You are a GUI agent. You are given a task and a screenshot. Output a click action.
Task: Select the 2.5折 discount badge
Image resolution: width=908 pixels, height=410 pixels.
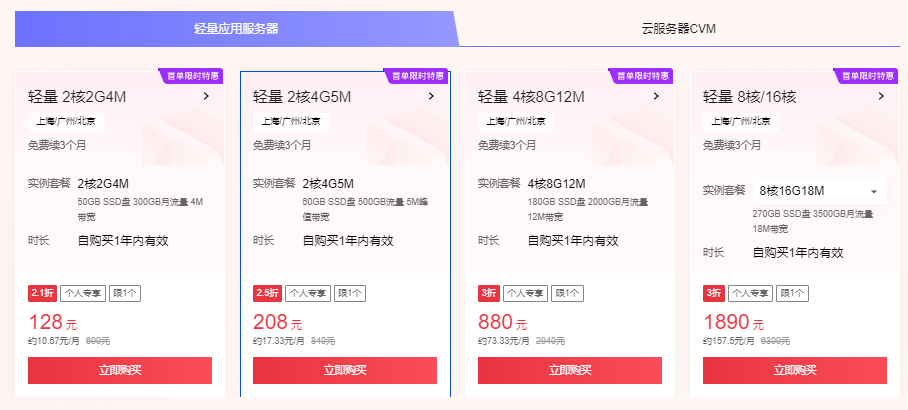coord(268,294)
